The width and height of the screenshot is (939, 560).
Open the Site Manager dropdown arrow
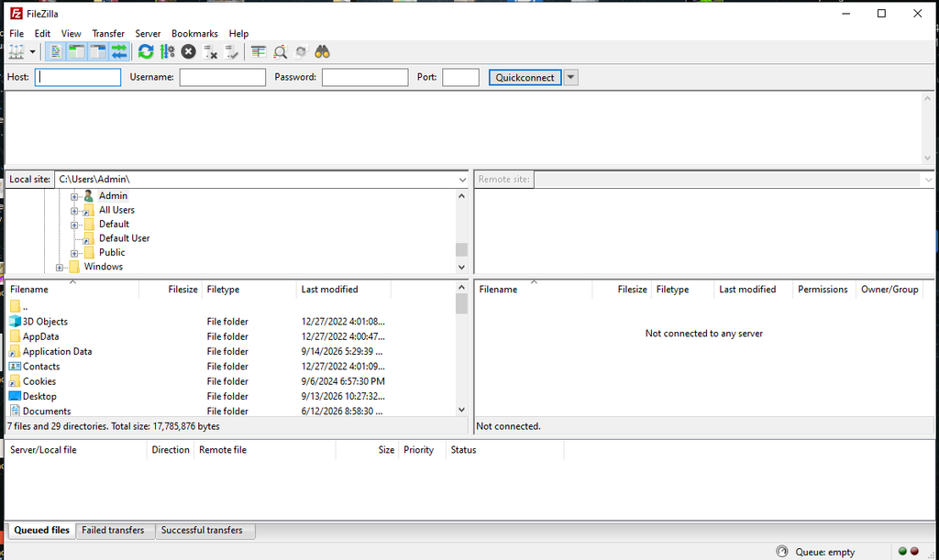[32, 52]
